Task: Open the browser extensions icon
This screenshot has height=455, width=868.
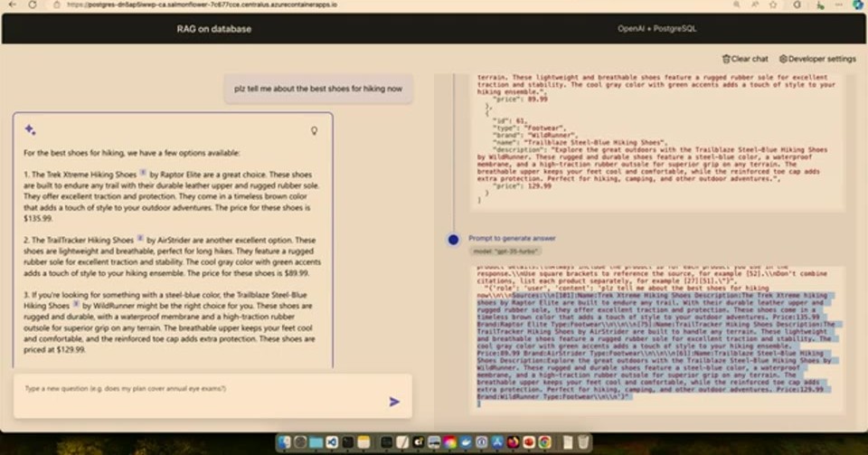Action: point(797,5)
